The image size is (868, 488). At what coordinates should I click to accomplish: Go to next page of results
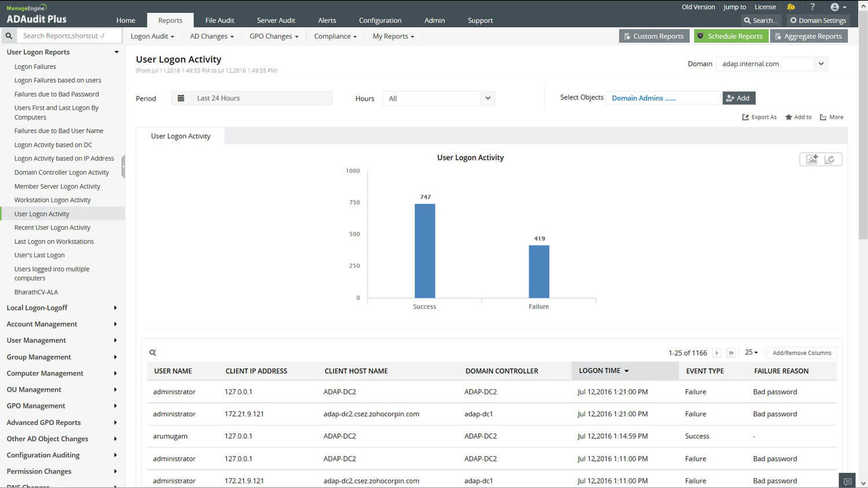click(x=716, y=353)
